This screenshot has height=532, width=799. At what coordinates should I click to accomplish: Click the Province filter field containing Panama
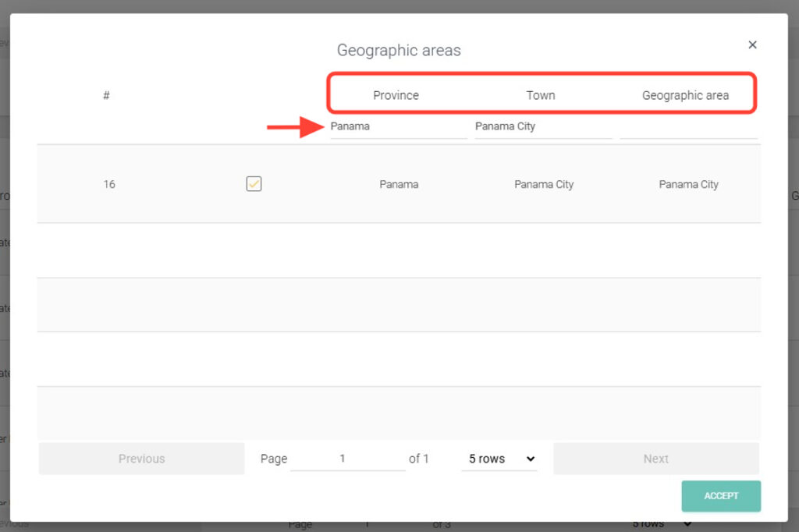398,126
